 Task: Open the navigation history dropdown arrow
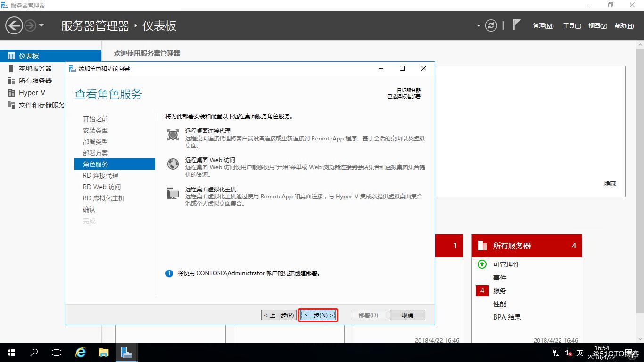(41, 25)
